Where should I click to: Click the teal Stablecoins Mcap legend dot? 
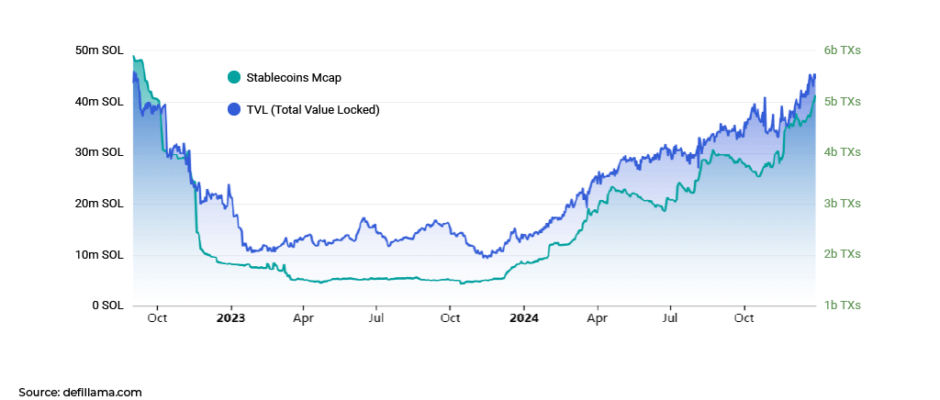point(234,77)
